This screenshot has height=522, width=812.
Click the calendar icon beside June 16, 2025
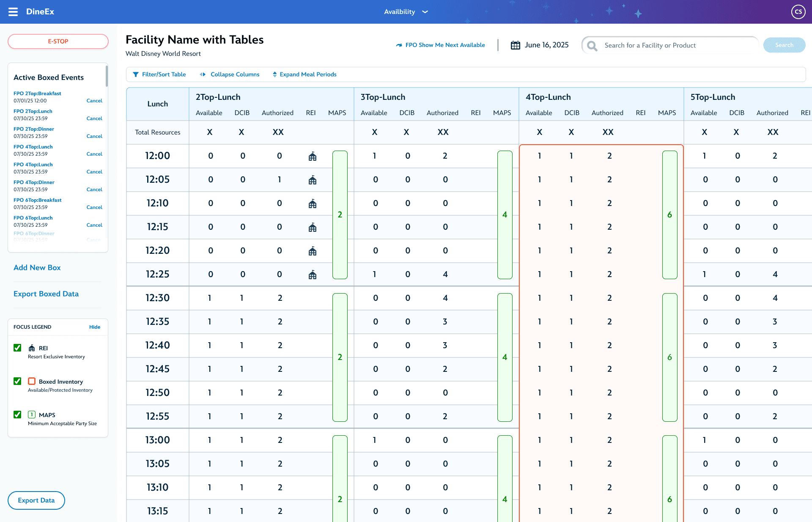click(515, 45)
